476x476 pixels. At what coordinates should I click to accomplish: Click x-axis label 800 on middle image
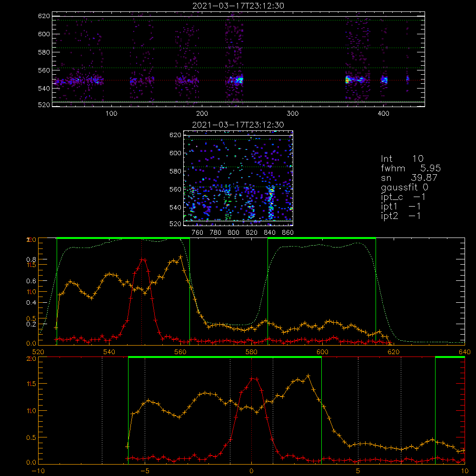[x=233, y=233]
